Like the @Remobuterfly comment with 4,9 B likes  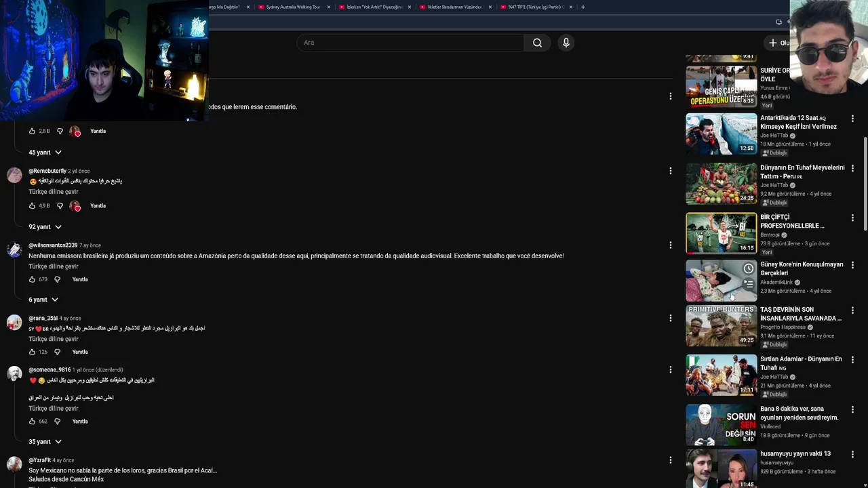32,205
